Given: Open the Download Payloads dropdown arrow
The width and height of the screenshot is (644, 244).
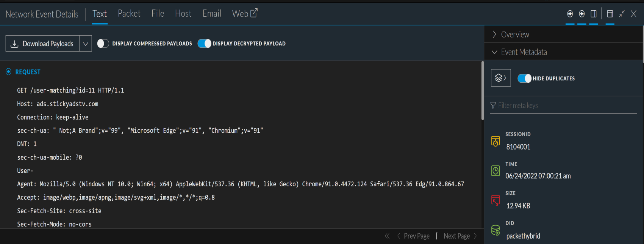Looking at the screenshot, I should [x=86, y=43].
